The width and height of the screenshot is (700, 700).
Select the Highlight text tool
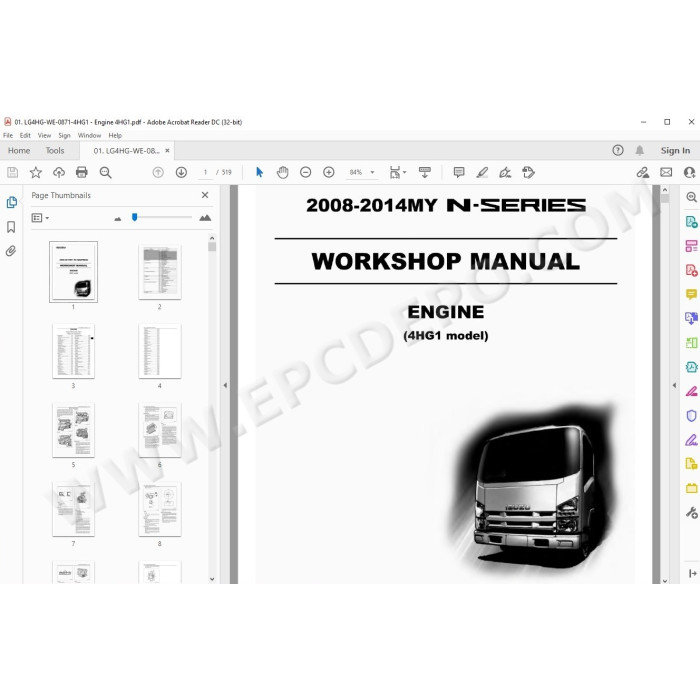click(482, 172)
